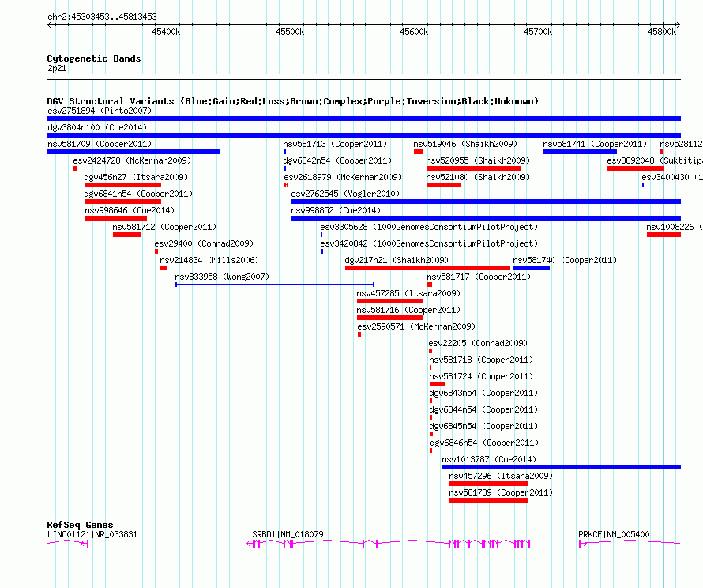Click nsv581718 (Cooper2011) label
The width and height of the screenshot is (703, 588).
[481, 360]
